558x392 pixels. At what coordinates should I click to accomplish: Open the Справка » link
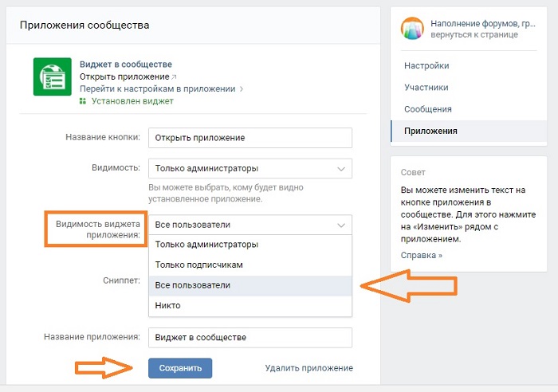[x=422, y=256]
